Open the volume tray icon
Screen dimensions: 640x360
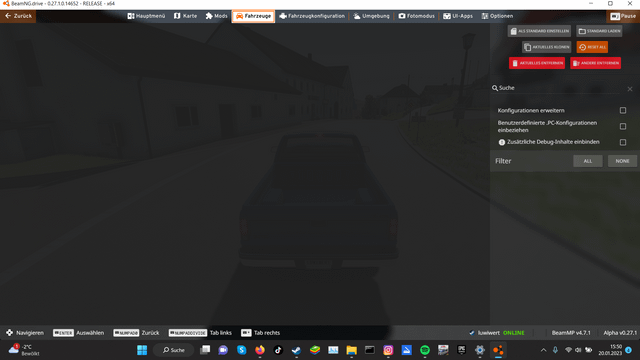tap(578, 350)
